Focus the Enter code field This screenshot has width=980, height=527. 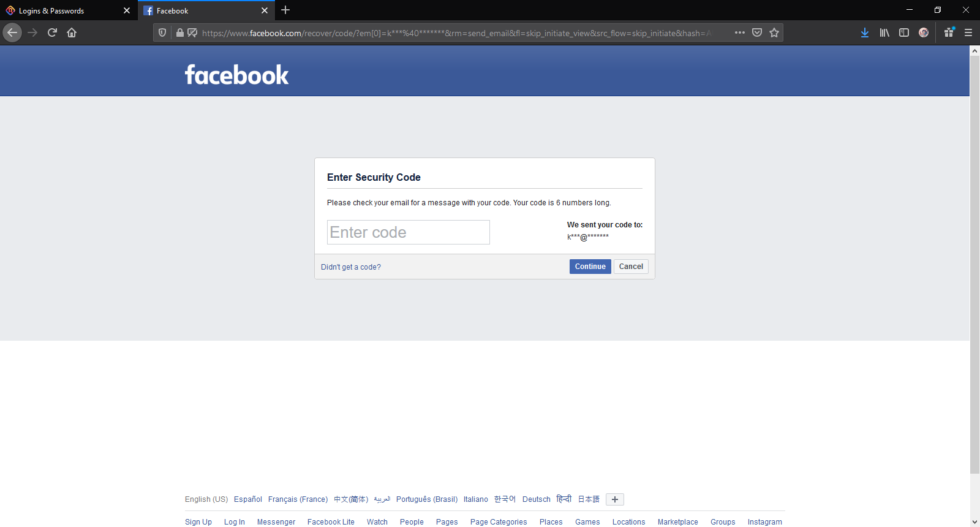[409, 232]
